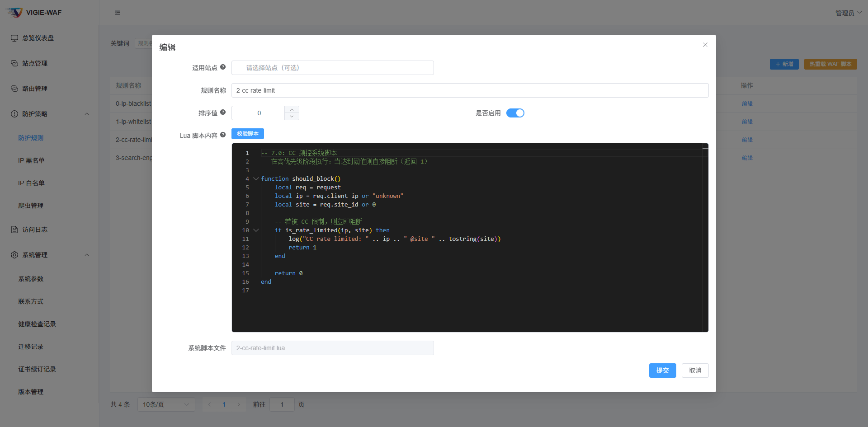Increase 排序值 with the up arrow

[292, 109]
